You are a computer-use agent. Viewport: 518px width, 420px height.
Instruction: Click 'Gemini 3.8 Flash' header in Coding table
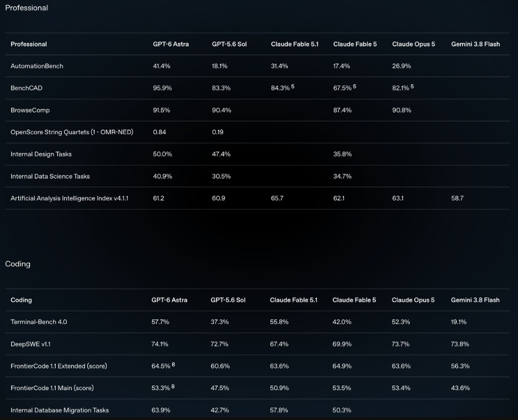(x=475, y=300)
